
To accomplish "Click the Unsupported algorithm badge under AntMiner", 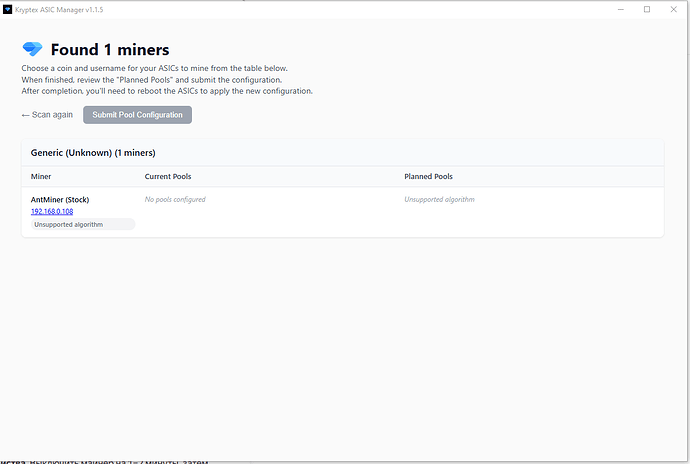I will coord(69,225).
